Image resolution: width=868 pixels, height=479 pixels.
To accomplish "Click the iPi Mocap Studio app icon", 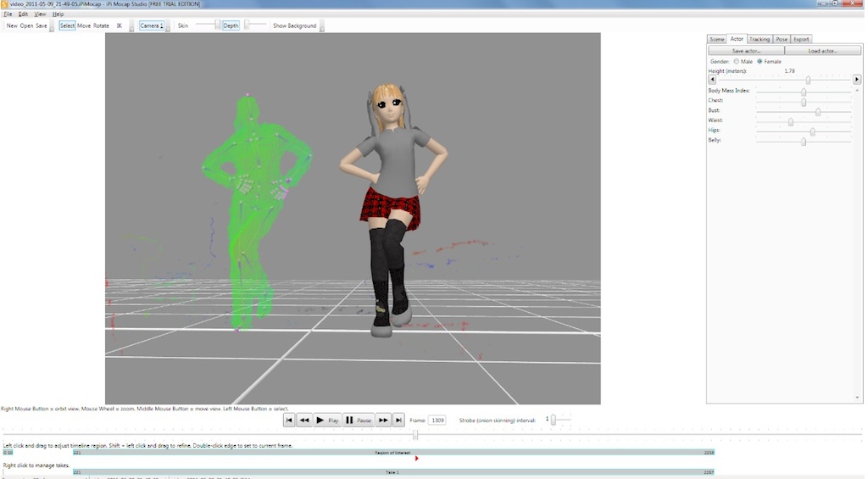I will coord(4,4).
